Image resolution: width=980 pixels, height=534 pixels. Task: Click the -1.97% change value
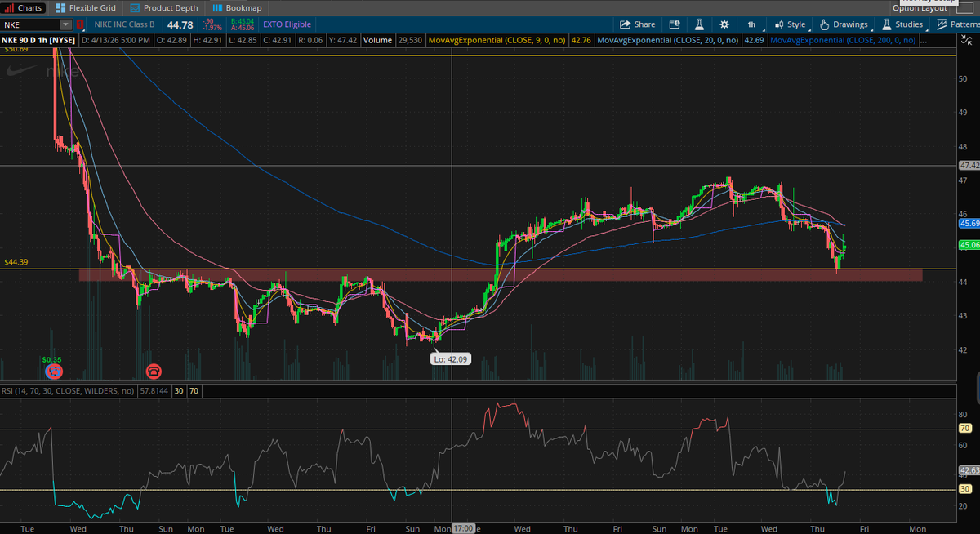point(214,28)
